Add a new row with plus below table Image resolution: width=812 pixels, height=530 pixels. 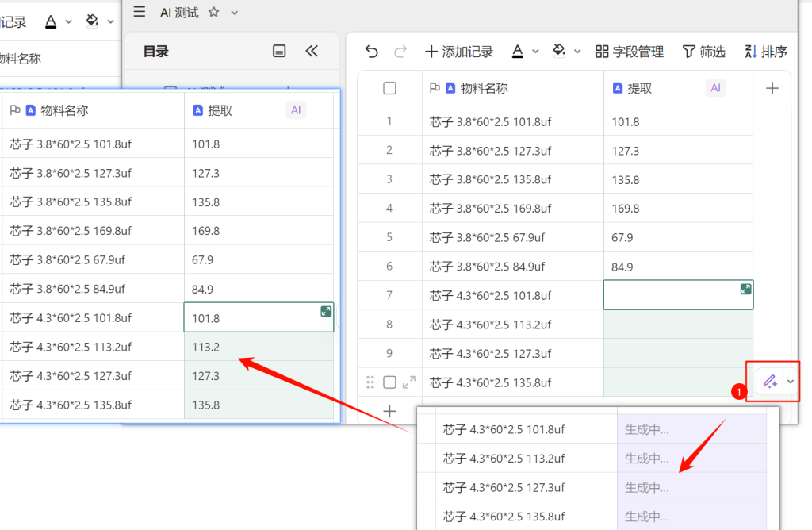[389, 411]
